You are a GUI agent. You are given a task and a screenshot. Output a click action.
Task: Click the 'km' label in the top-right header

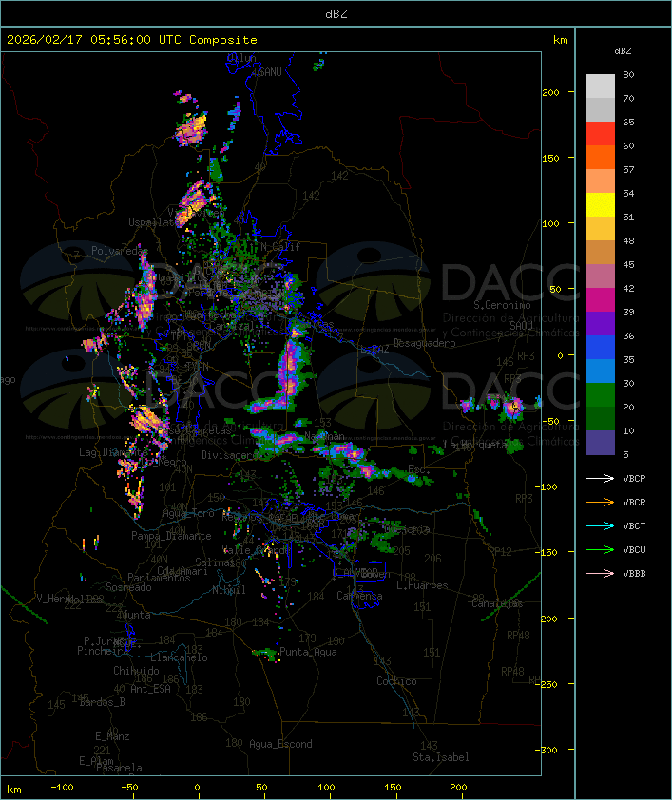click(560, 40)
